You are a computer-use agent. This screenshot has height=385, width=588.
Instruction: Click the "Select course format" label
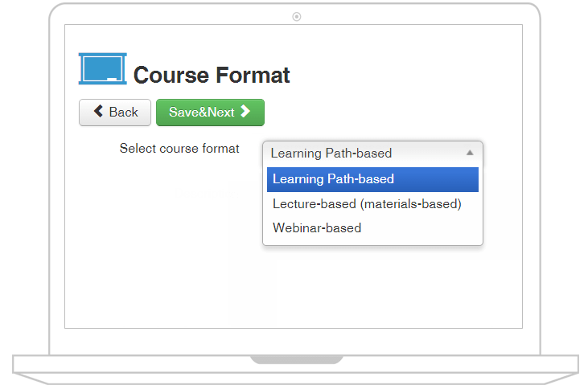click(179, 149)
